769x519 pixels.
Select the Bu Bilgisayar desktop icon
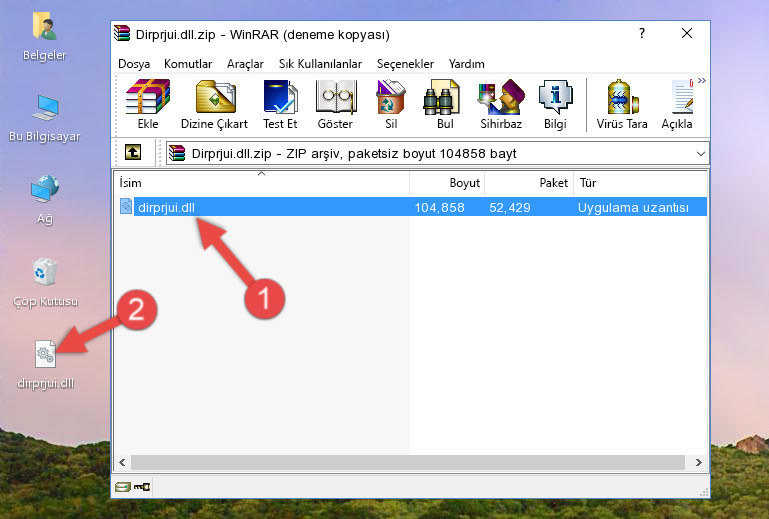45,118
